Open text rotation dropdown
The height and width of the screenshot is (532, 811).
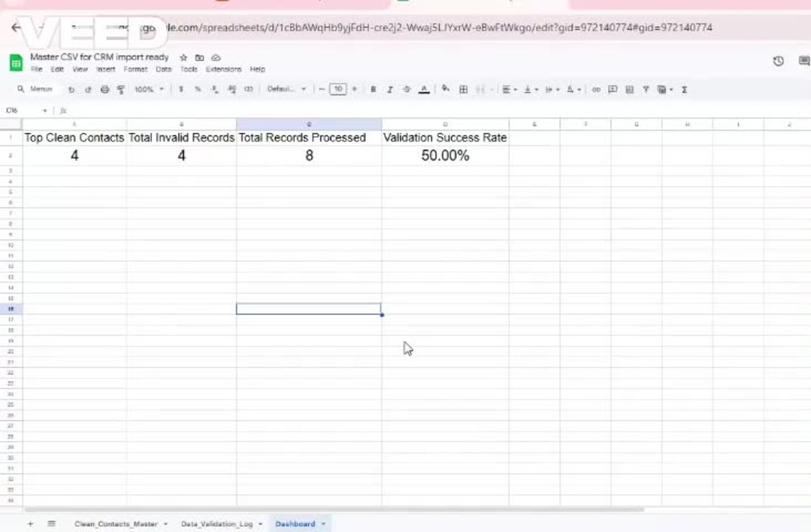pyautogui.click(x=573, y=89)
